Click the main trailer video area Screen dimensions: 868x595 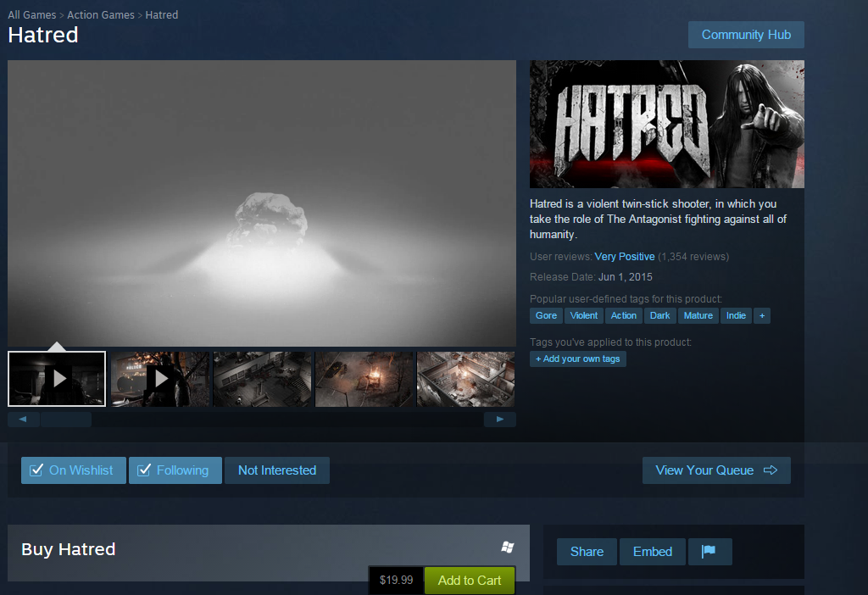[x=262, y=203]
